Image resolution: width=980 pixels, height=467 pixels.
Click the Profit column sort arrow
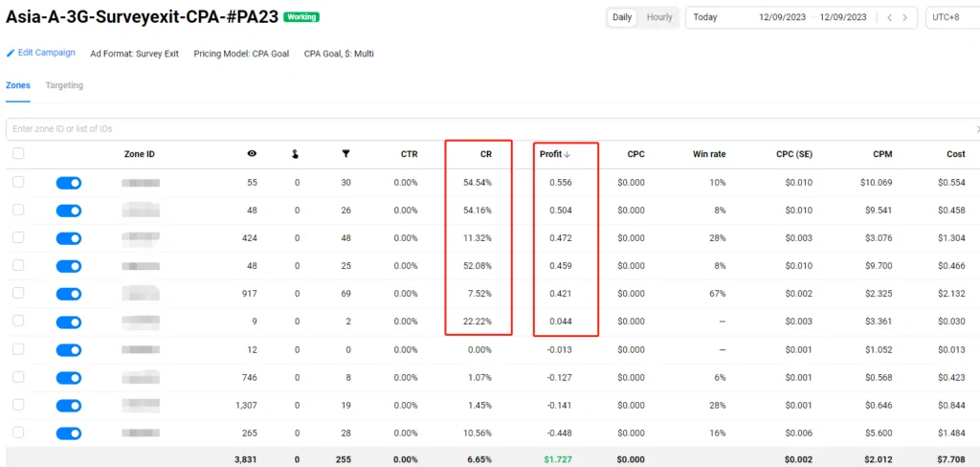pos(568,154)
